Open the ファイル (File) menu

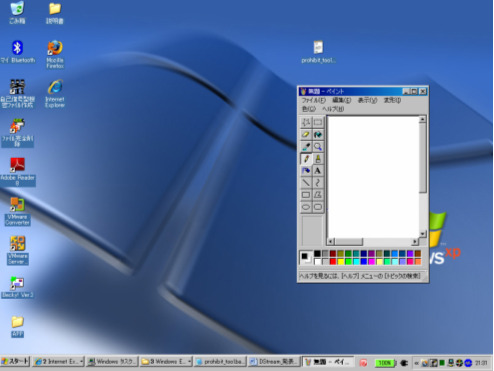(x=313, y=100)
